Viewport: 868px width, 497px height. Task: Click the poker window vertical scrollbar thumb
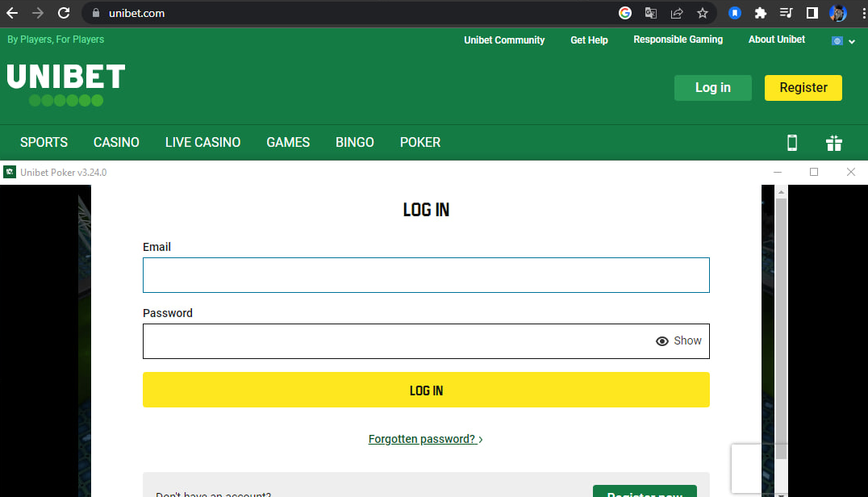781,328
